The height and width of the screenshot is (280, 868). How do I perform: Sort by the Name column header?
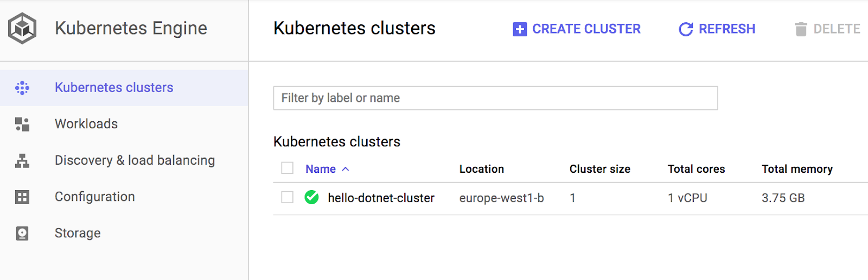pyautogui.click(x=321, y=169)
